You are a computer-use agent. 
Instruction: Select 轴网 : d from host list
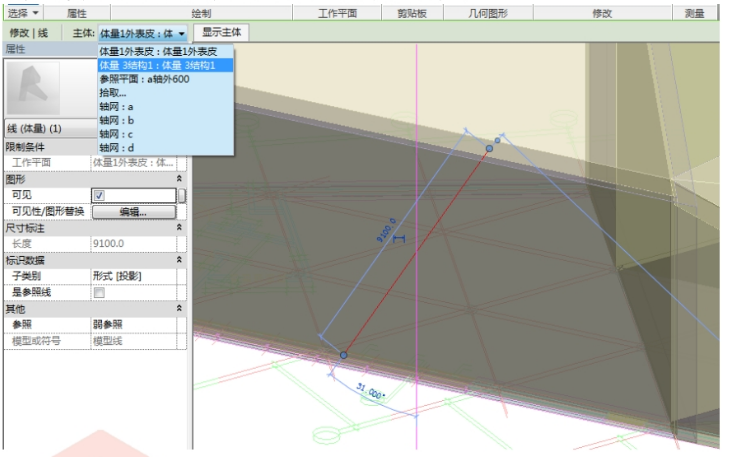(x=165, y=148)
